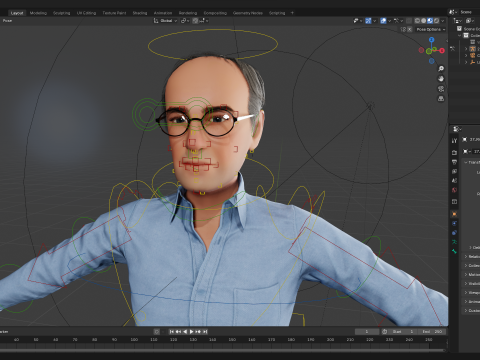Image resolution: width=480 pixels, height=360 pixels.
Task: Open the snapping options dropdown
Action: [x=204, y=21]
